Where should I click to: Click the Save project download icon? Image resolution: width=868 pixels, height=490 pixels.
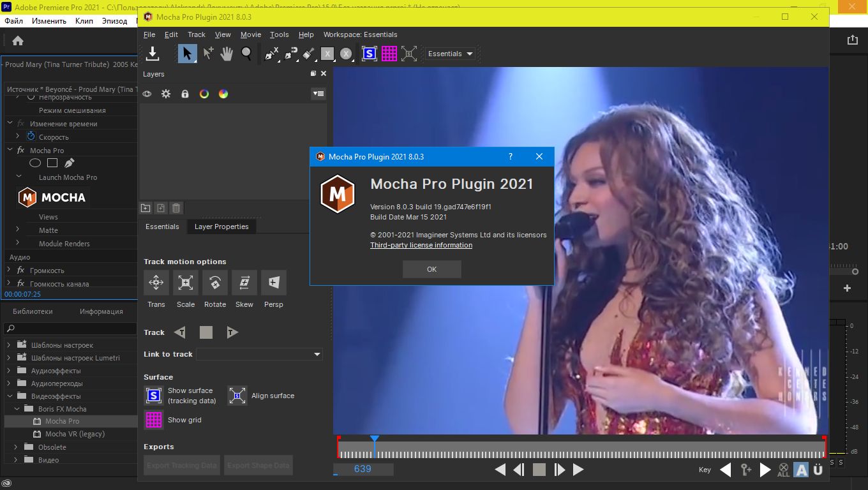[153, 54]
